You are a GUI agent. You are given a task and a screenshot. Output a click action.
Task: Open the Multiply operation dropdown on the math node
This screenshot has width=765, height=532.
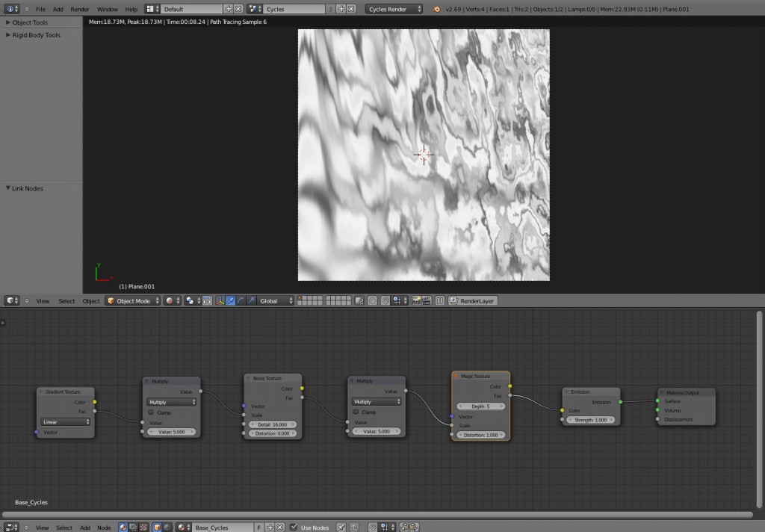tap(171, 401)
